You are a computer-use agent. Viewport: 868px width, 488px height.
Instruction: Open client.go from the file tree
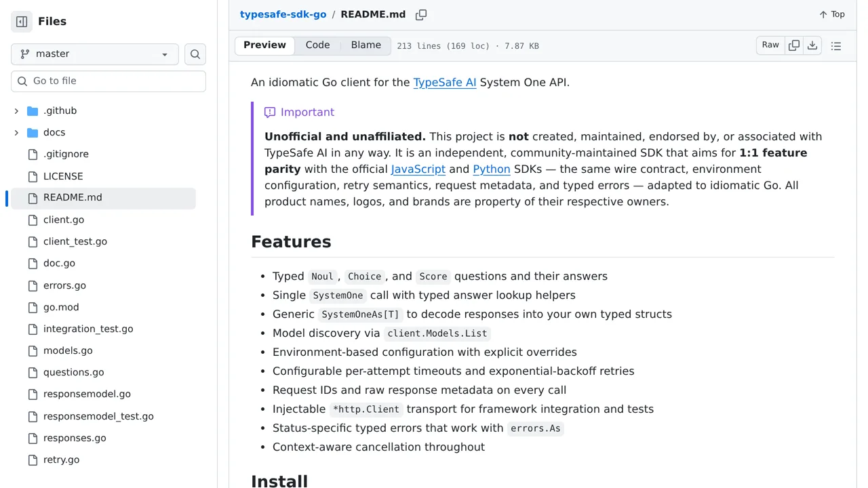pyautogui.click(x=64, y=220)
